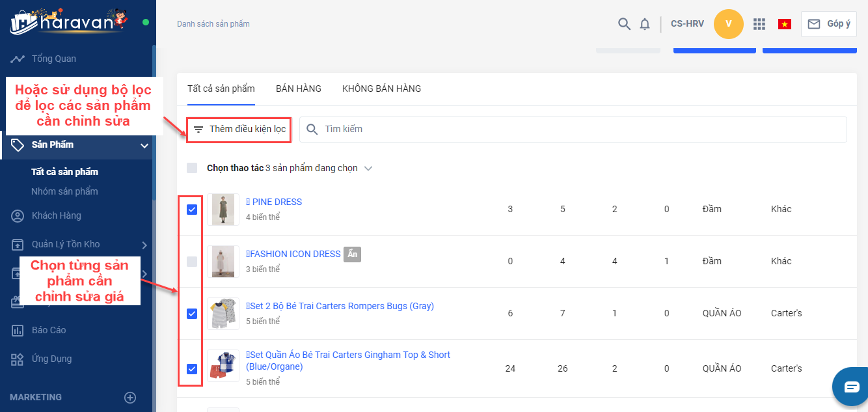Click the plus icon beside MARKETING
The image size is (868, 412).
130,397
